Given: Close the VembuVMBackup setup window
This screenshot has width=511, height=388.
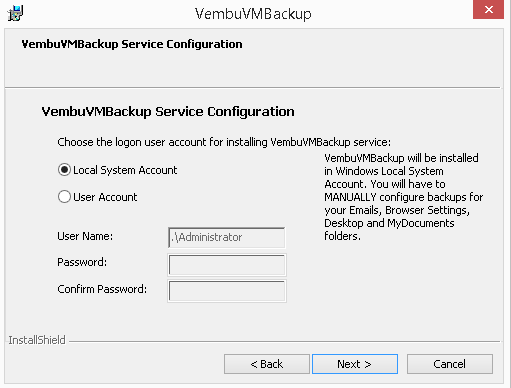Looking at the screenshot, I should [488, 9].
